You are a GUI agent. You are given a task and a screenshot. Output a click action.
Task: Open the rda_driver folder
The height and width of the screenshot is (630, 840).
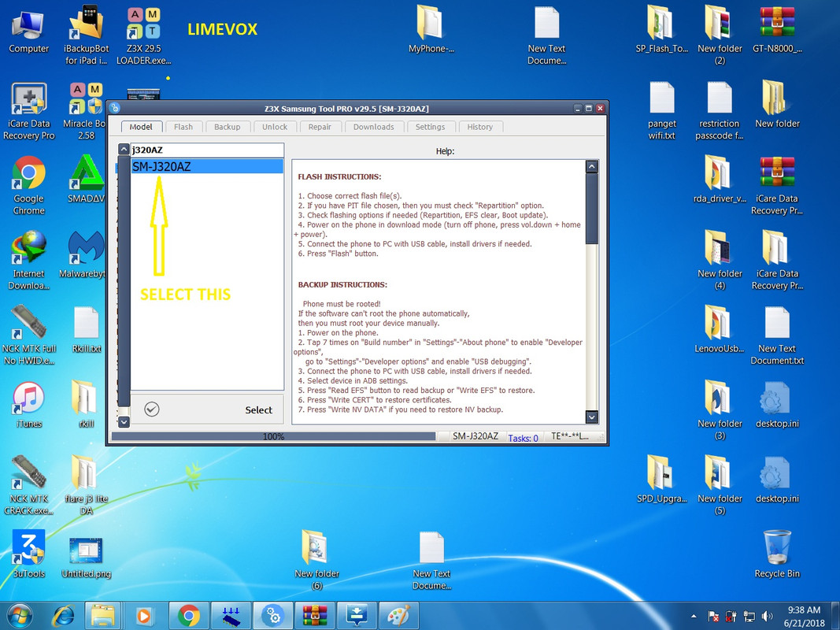tap(720, 180)
